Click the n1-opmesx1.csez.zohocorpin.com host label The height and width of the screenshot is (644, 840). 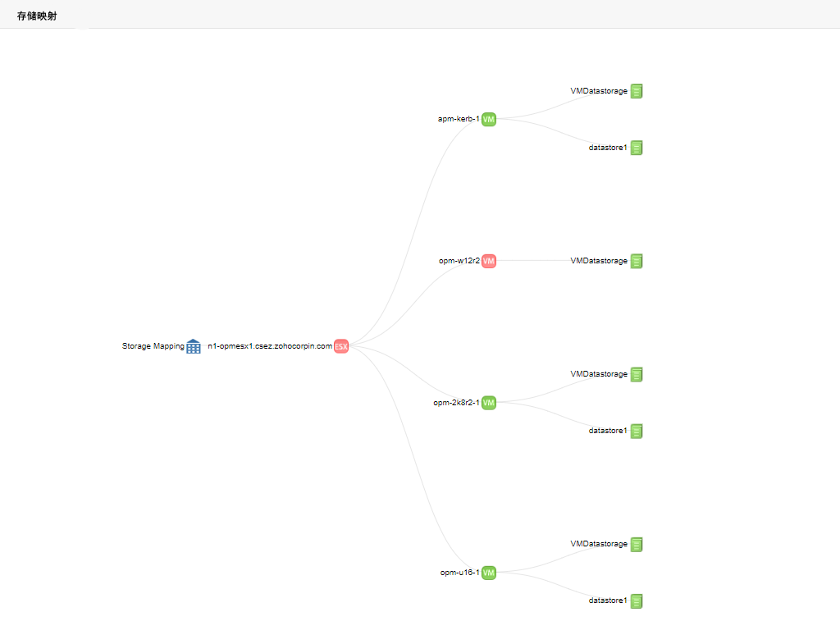point(270,346)
